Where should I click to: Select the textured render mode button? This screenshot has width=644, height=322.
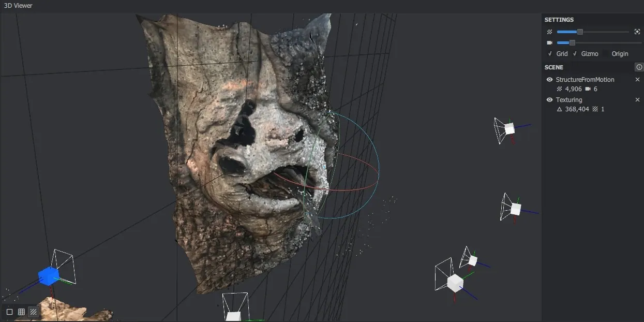pos(34,312)
